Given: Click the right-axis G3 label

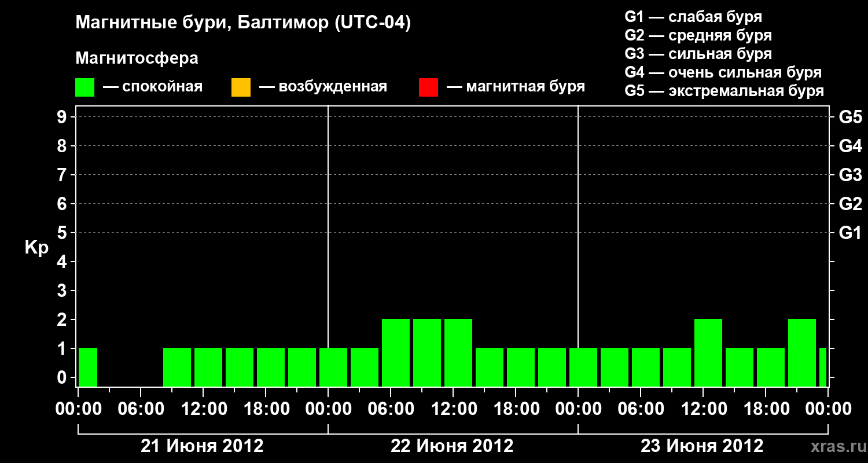Looking at the screenshot, I should (x=850, y=175).
